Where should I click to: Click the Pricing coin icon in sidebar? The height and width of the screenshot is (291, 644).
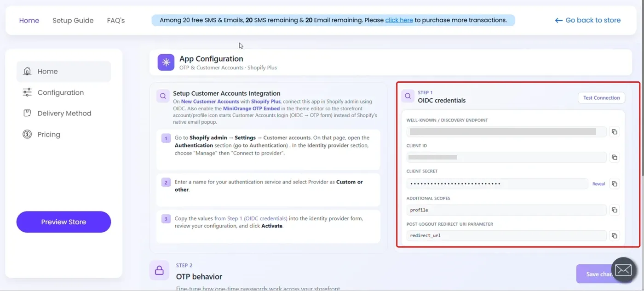[27, 134]
